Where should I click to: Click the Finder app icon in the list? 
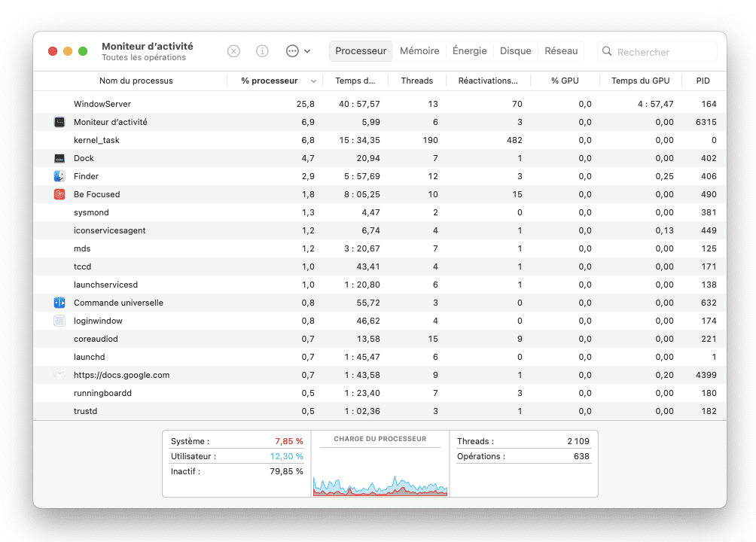pos(59,176)
